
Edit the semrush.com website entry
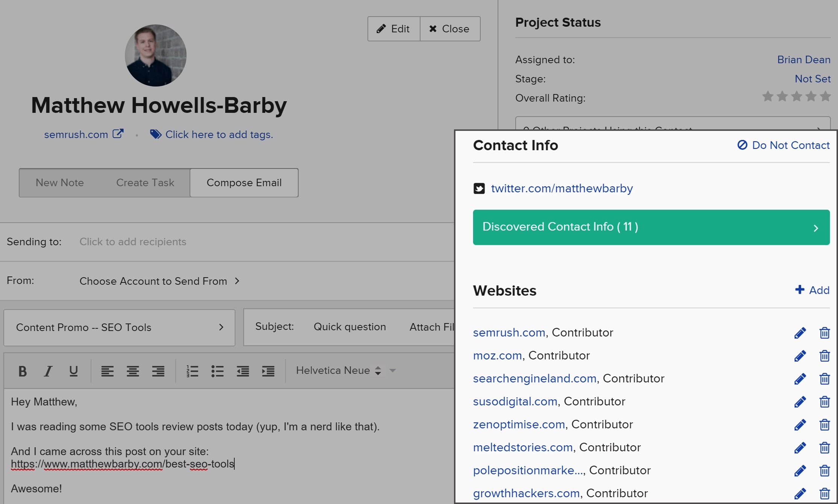tap(800, 333)
